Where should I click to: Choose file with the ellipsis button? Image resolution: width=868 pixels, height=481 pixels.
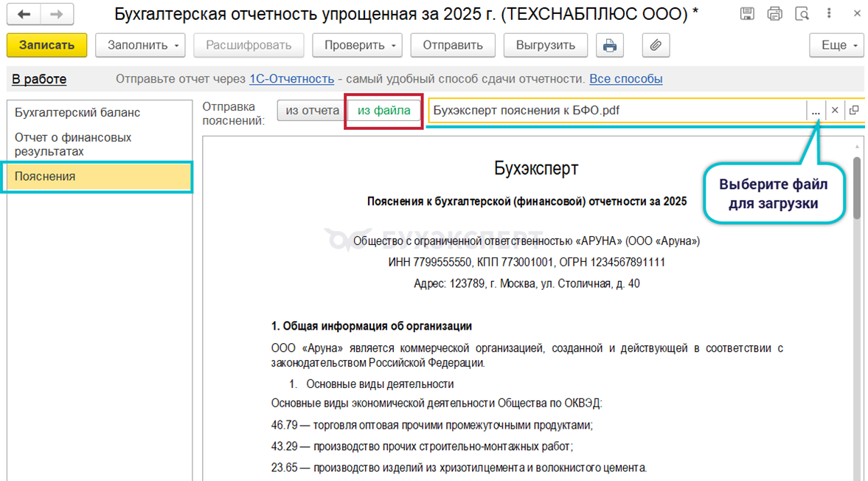point(816,111)
